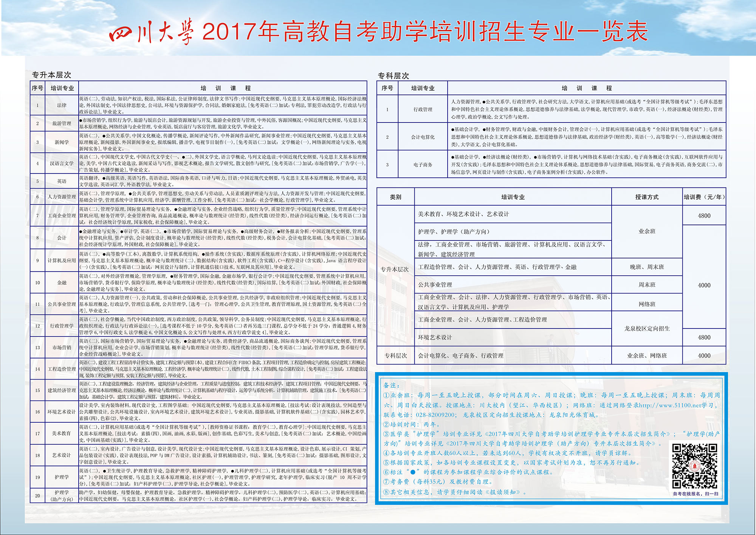Click the 自考在线报名，扫一扫 caption under the QR code
This screenshot has height=535, width=756.
(695, 493)
